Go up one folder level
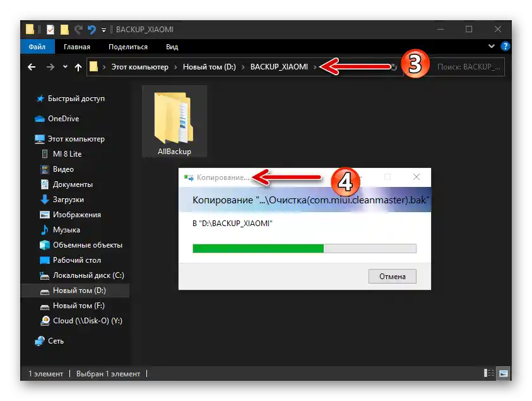532x401 pixels. tap(78, 67)
